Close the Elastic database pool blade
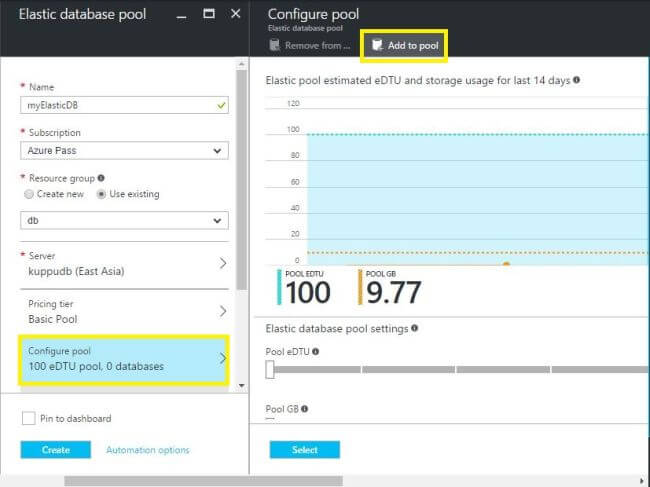Image resolution: width=650 pixels, height=487 pixels. [x=235, y=14]
